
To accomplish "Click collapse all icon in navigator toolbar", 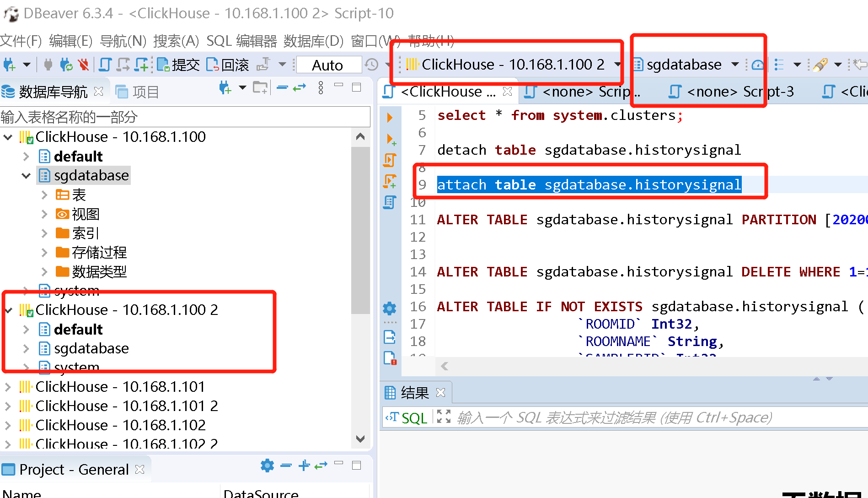I will [x=282, y=87].
